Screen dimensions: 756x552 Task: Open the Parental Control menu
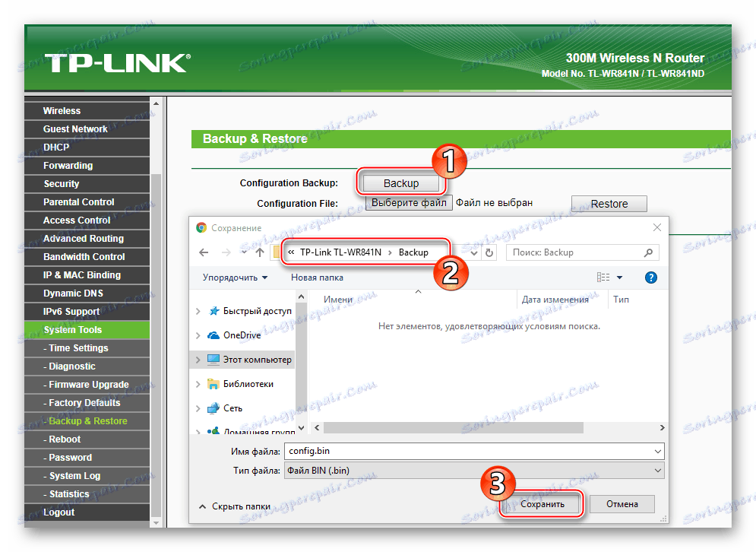tap(87, 201)
